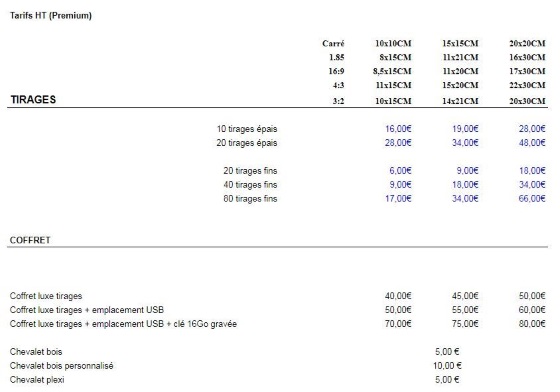Click the COFFRET section heading
This screenshot has height=392, width=560.
[x=30, y=240]
